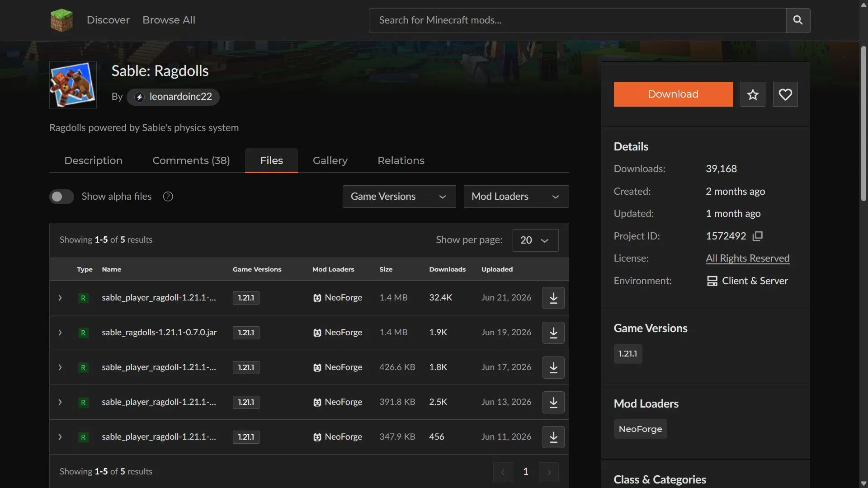
Task: Open the Comments (38) tab
Action: click(x=191, y=160)
